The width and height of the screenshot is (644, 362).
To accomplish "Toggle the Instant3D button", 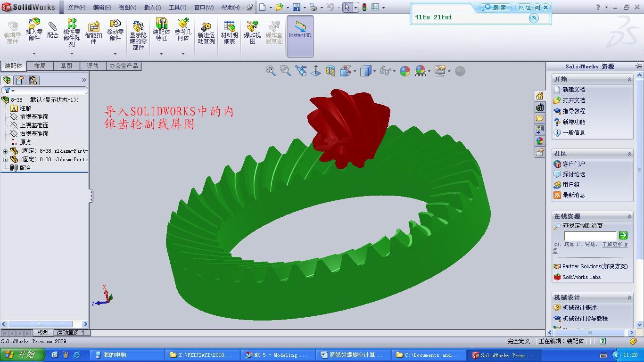I will [x=300, y=36].
